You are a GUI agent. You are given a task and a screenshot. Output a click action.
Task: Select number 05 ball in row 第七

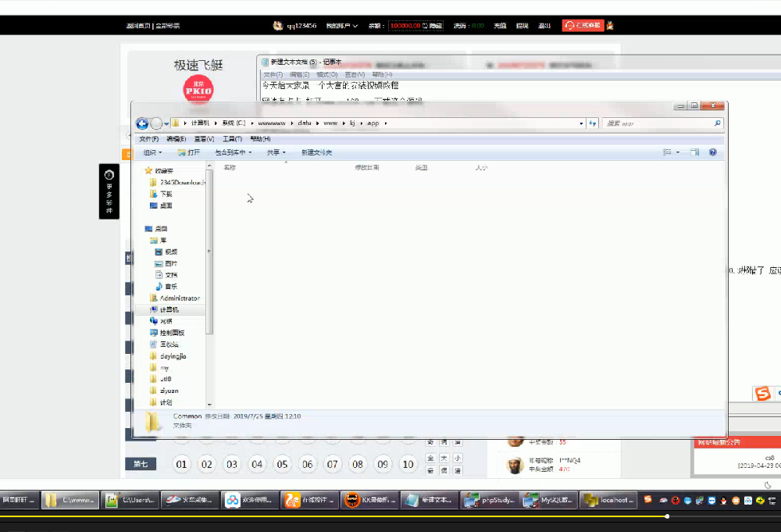point(282,465)
